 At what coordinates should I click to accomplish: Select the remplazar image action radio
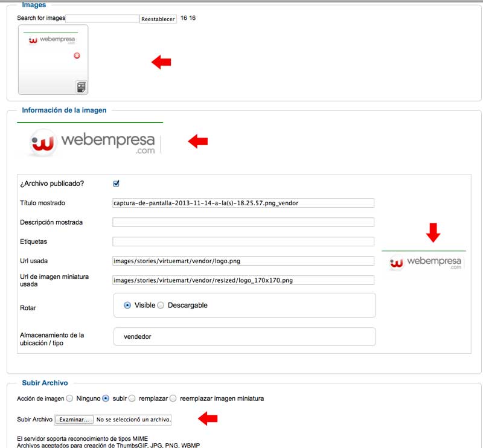[x=132, y=398]
